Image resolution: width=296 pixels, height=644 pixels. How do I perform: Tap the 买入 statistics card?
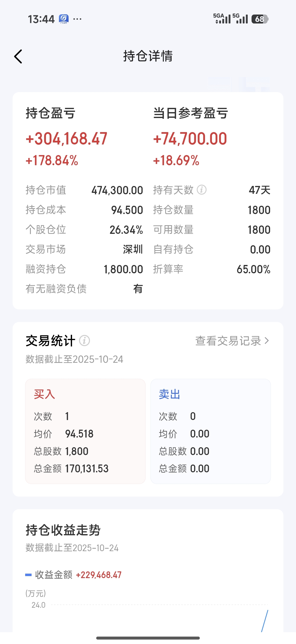point(85,431)
